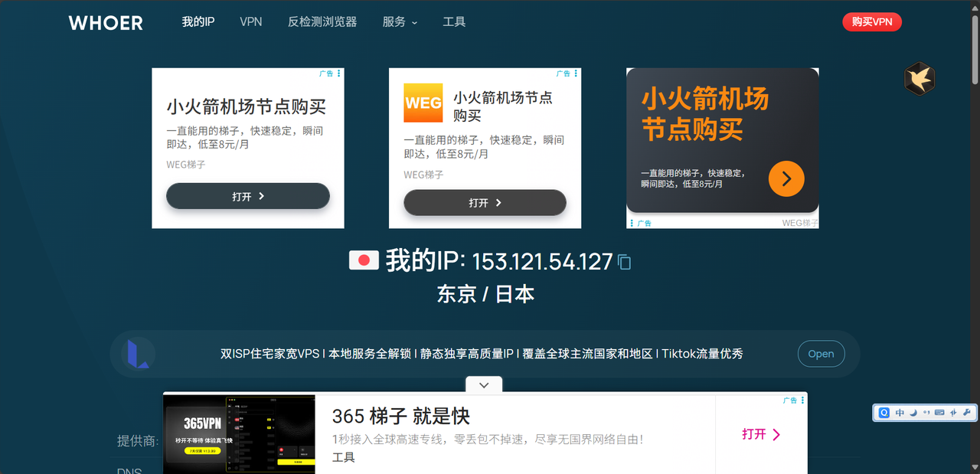
Task: Click the IME icon left of wrench
Action: pos(953,413)
